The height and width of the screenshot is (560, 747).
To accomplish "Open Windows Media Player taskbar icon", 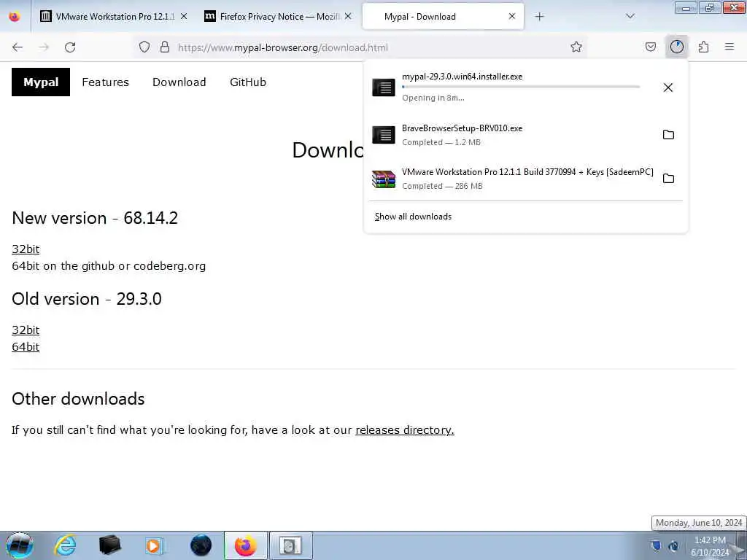I will tap(154, 545).
